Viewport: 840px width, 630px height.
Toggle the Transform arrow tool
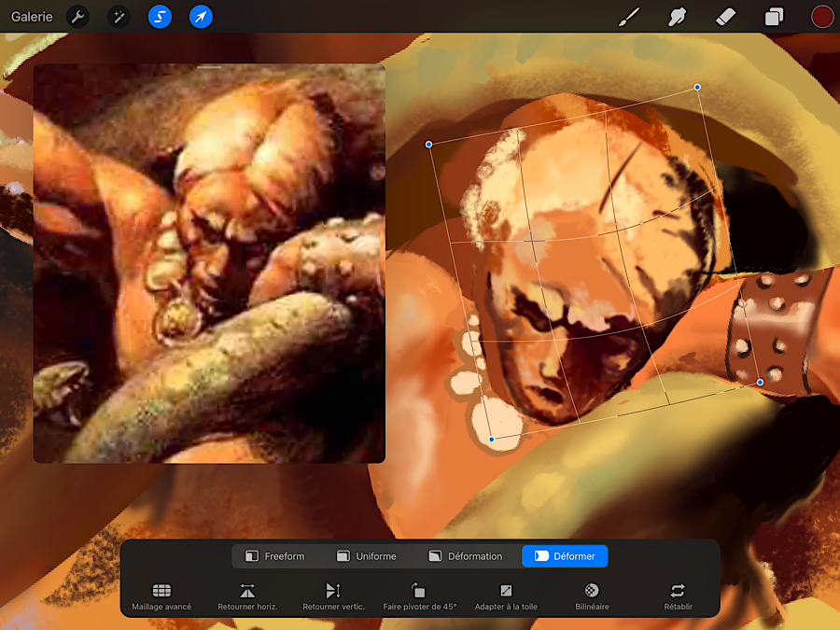[201, 17]
